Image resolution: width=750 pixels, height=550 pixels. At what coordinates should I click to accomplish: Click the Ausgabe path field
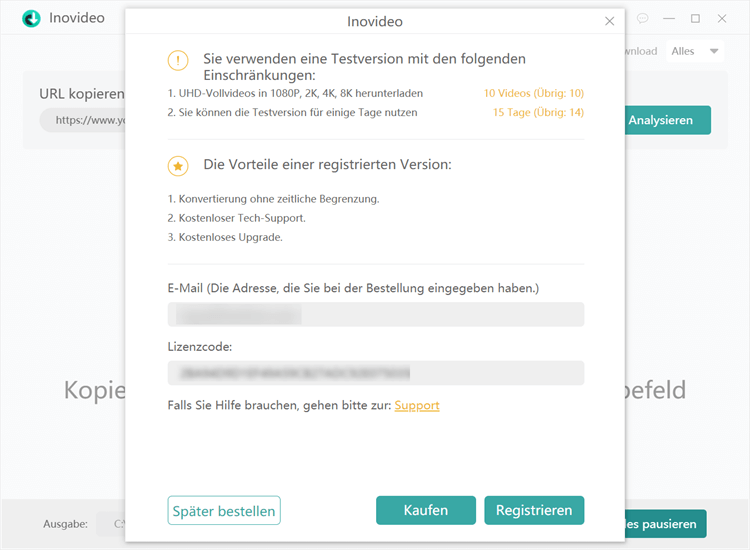coord(110,524)
